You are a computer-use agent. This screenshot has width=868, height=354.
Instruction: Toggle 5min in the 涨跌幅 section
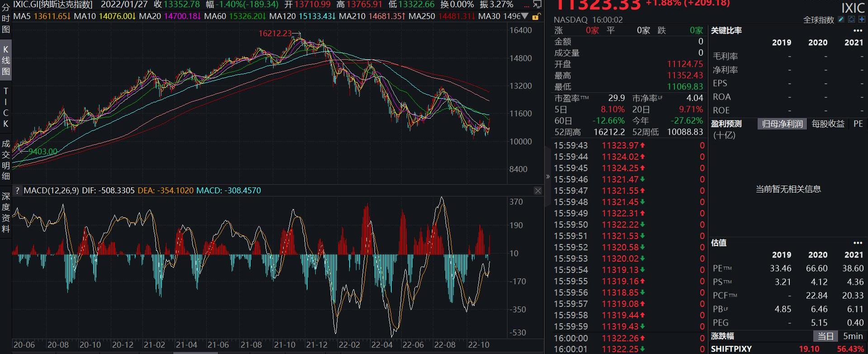coord(853,336)
